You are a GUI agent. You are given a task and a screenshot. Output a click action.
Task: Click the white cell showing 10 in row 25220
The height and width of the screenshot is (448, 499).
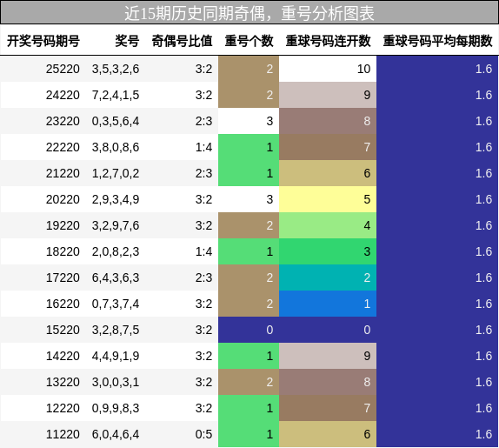[x=328, y=69]
